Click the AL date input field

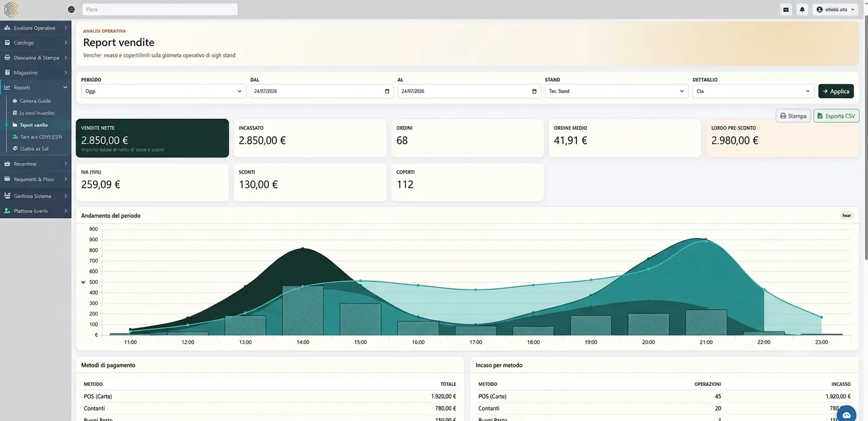(469, 91)
